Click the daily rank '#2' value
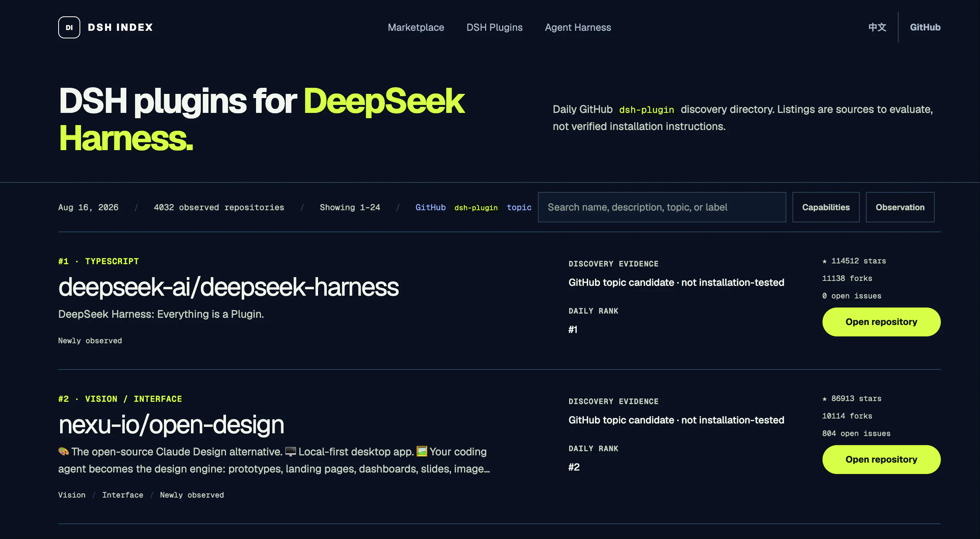 pos(574,467)
